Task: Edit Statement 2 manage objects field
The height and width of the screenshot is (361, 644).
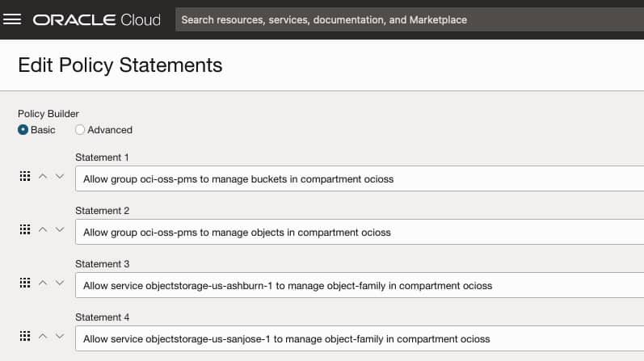Action: 360,232
